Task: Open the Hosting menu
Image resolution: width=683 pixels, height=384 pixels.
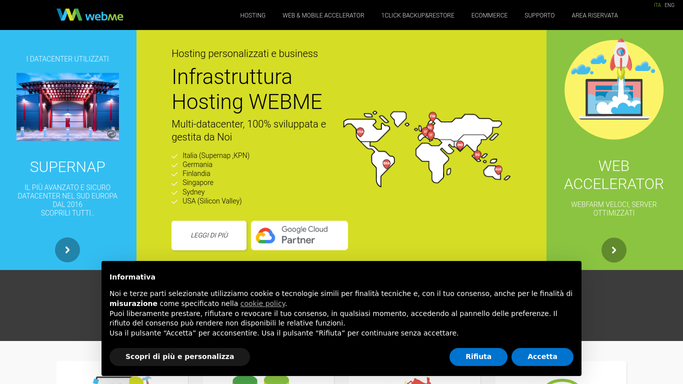Action: 253,15
